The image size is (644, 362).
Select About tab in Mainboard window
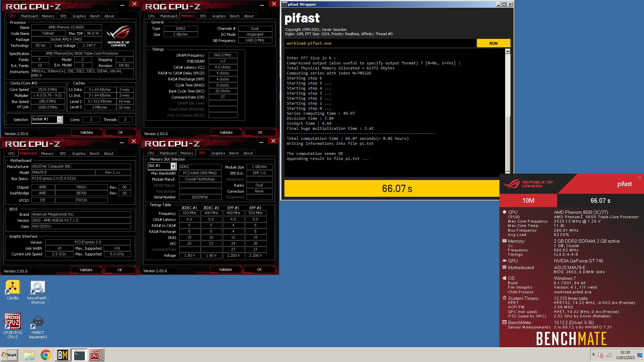click(x=109, y=154)
